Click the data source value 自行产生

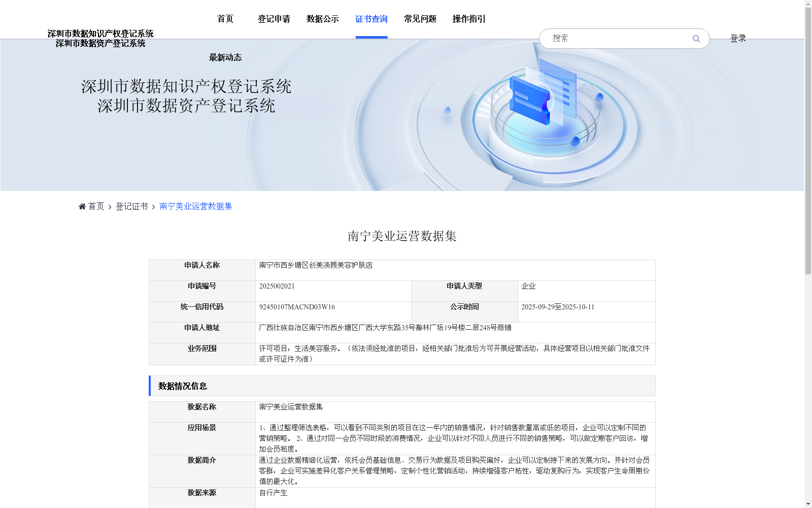click(273, 493)
